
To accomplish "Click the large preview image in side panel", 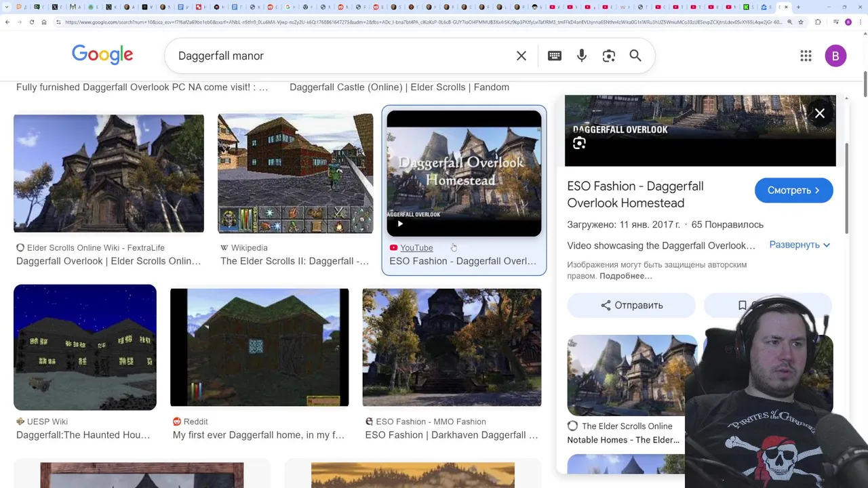I will pos(700,130).
